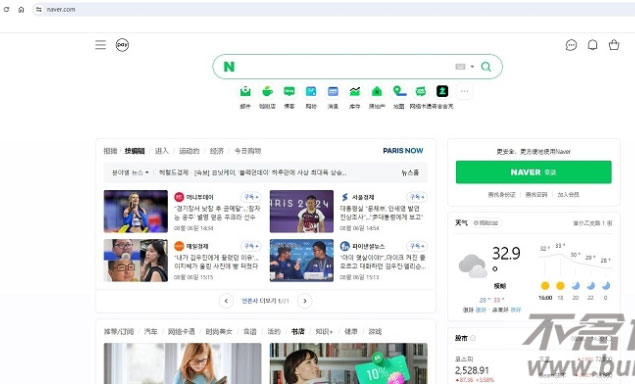Open the News card shortcut
This screenshot has width=635, height=384.
point(333,92)
